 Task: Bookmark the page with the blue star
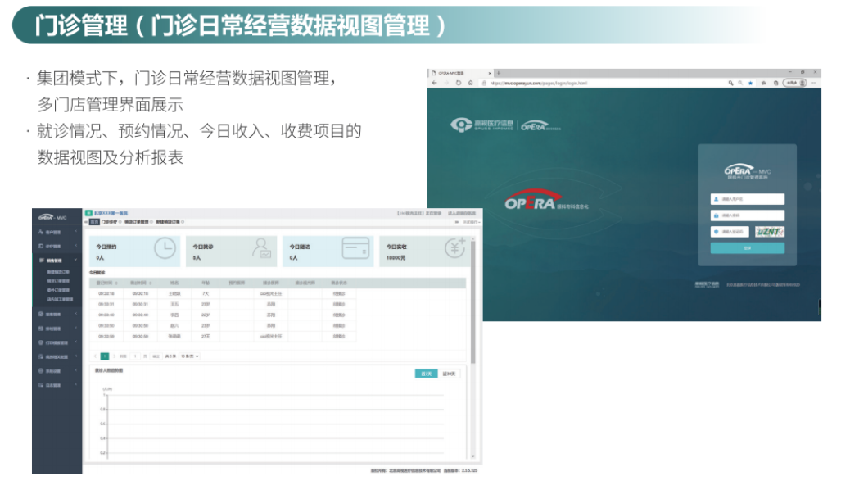[751, 83]
